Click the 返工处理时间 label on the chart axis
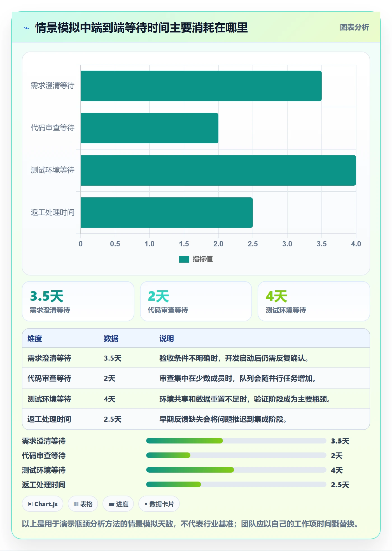This screenshot has width=392, height=551. (x=53, y=213)
